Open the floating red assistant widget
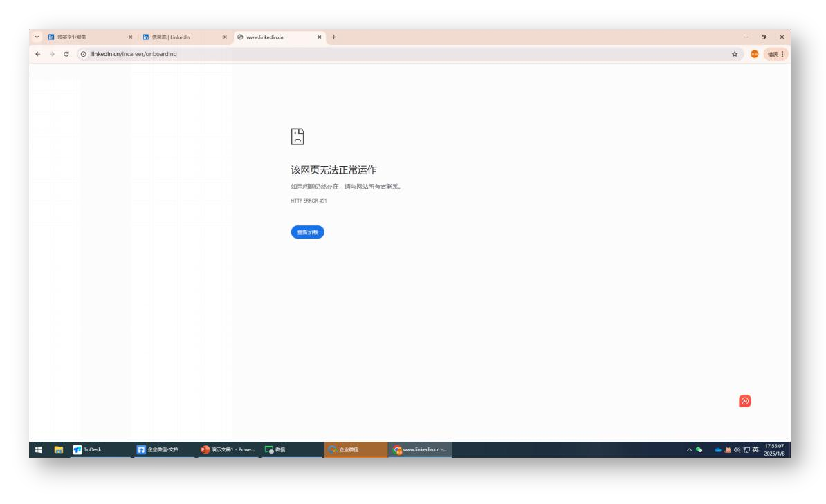Image resolution: width=826 pixels, height=504 pixels. 744,402
